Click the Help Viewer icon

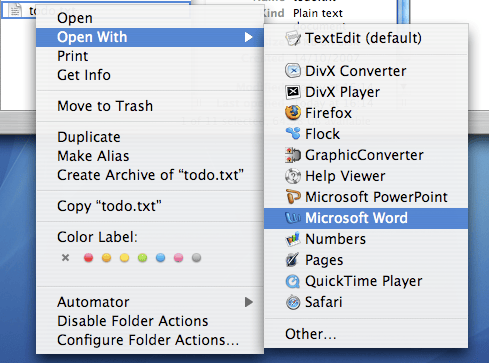pos(293,176)
